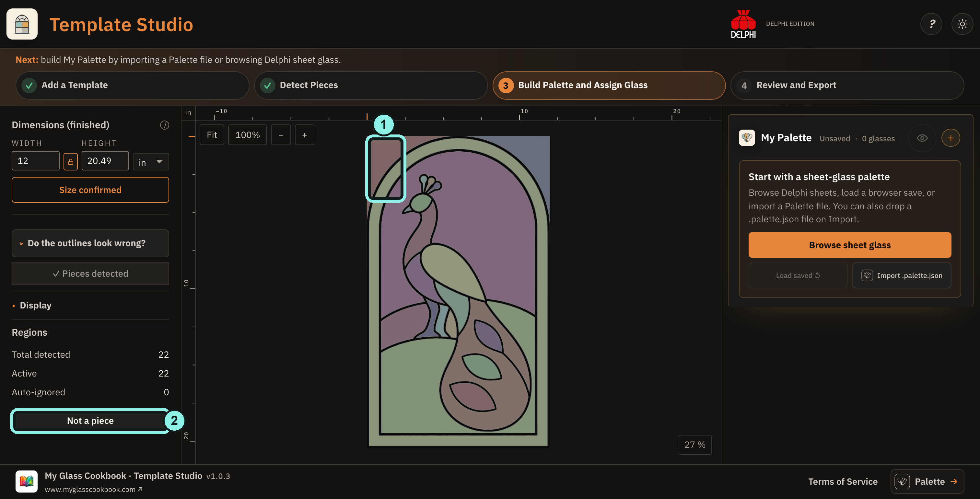Open step Review and Export
980x499 pixels.
pos(847,85)
